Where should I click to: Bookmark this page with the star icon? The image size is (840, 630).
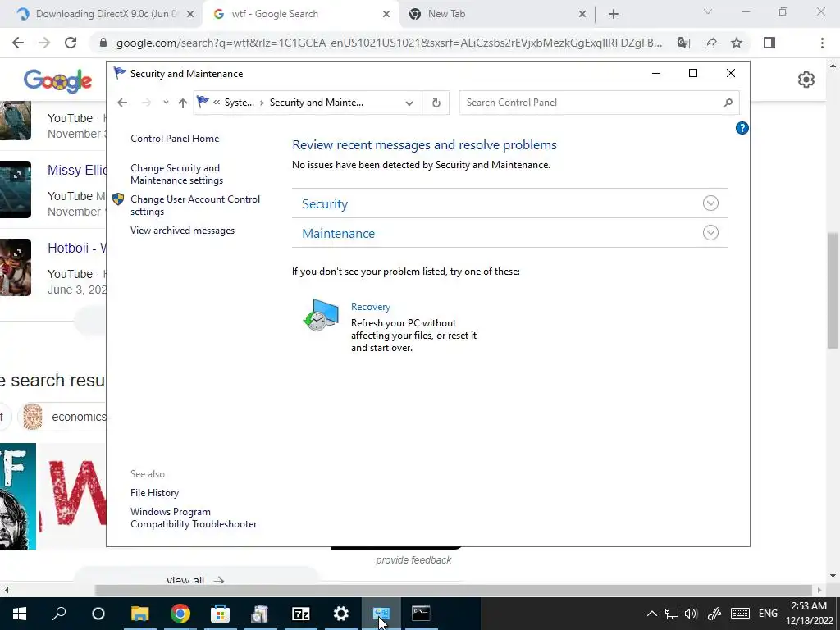(737, 43)
